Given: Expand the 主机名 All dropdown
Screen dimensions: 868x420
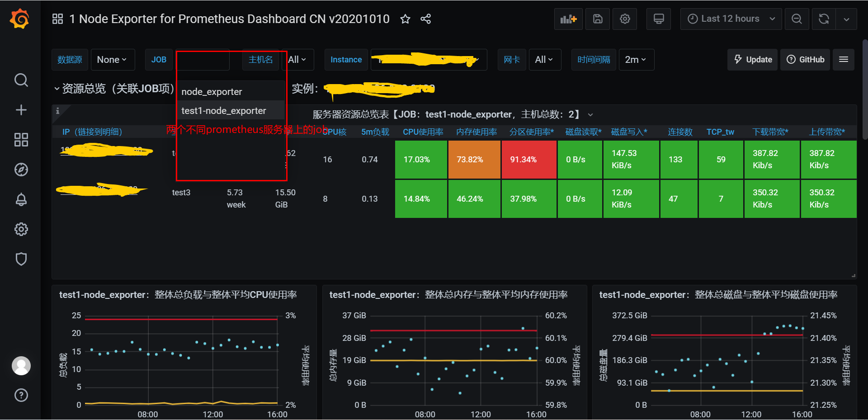Looking at the screenshot, I should [297, 59].
